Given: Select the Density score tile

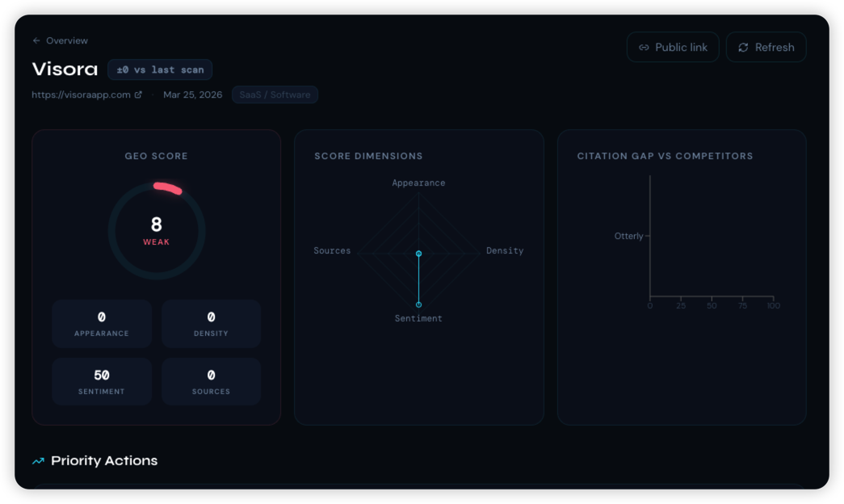Looking at the screenshot, I should click(x=211, y=324).
